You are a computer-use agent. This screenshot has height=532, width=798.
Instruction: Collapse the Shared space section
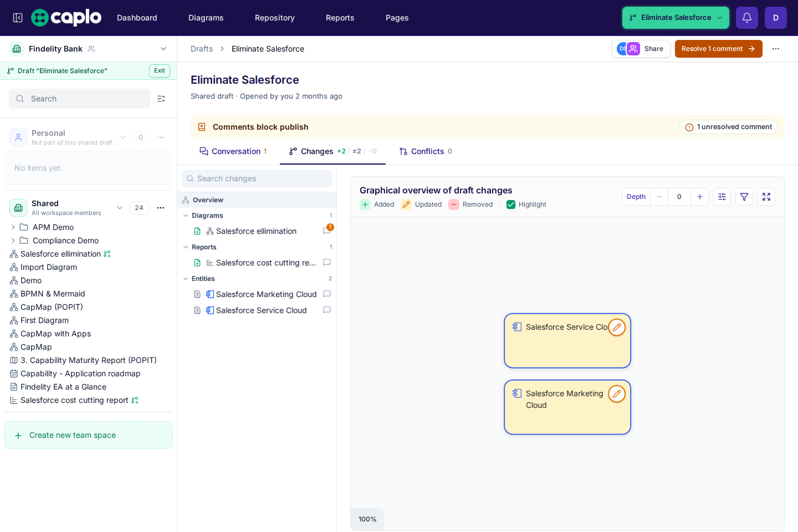[x=120, y=208]
